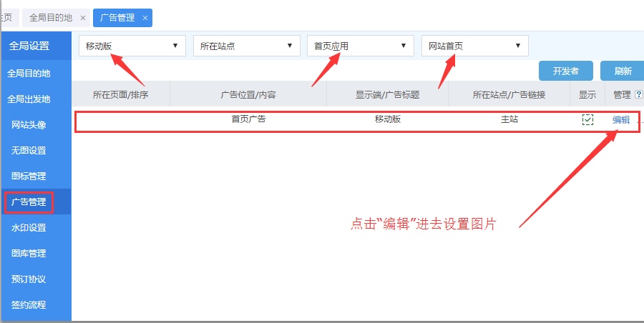Click the help icon beside 管理
Viewport: 644px width, 323px height.
coord(638,94)
